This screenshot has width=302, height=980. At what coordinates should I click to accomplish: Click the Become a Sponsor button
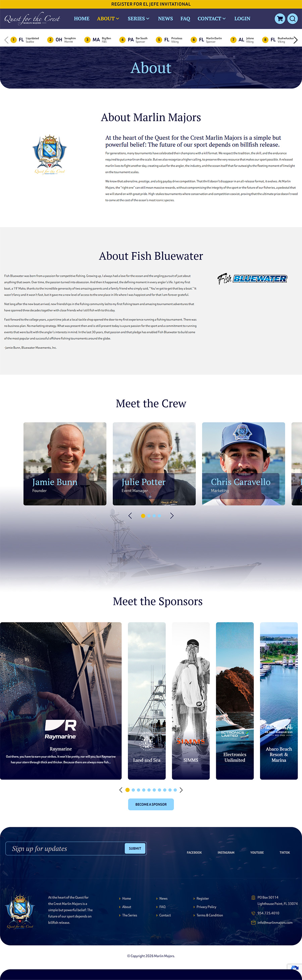tap(151, 804)
